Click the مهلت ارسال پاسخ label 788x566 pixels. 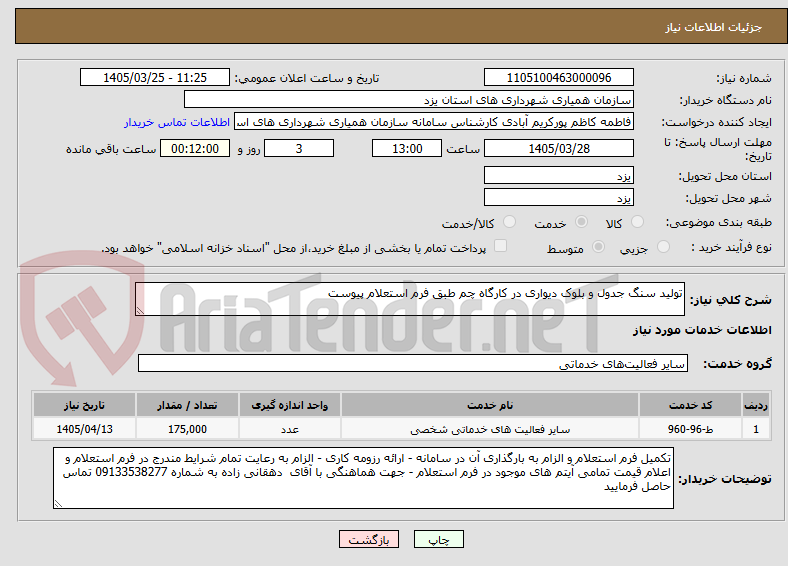click(x=718, y=149)
